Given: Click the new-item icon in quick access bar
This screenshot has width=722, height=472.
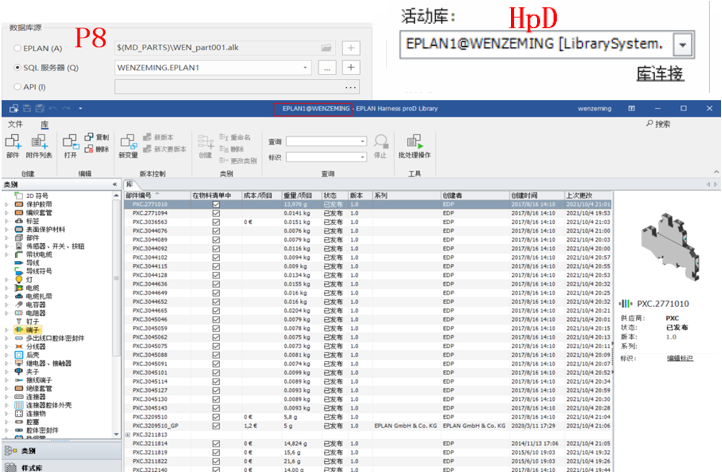Looking at the screenshot, I should pos(13,109).
